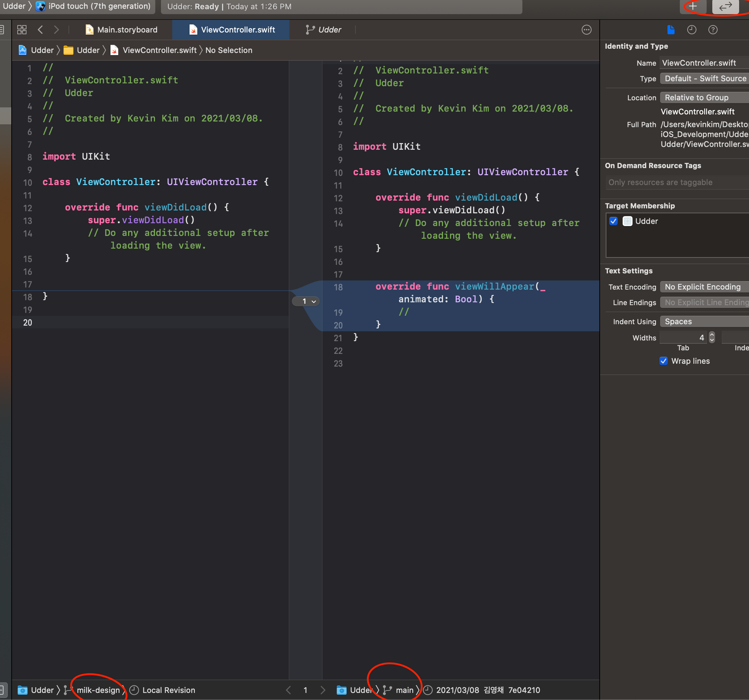Image resolution: width=749 pixels, height=700 pixels.
Task: Open the Type Default - Swift Source popup
Action: pos(704,78)
